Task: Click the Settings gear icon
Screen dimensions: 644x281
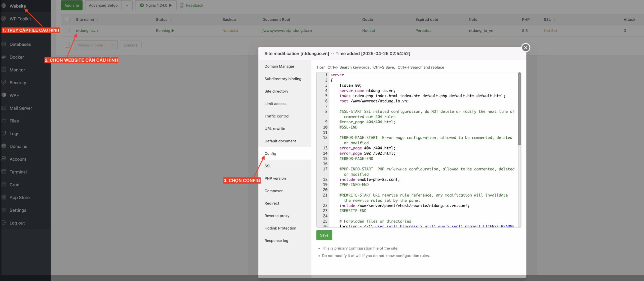Action: [4, 210]
